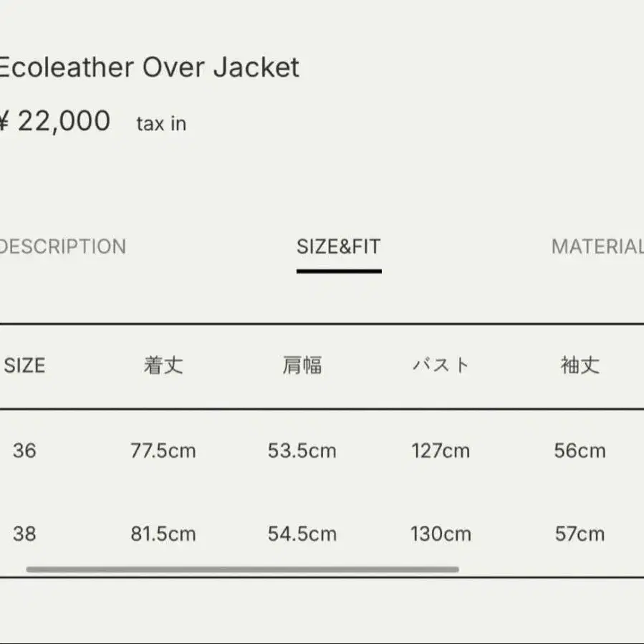Select the size 36 row label
This screenshot has width=644, height=644.
pos(24,451)
